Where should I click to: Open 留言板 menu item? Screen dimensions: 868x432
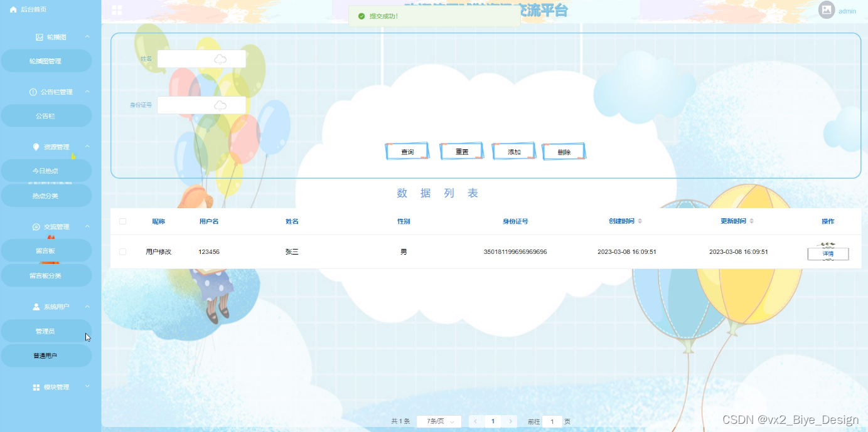(46, 251)
